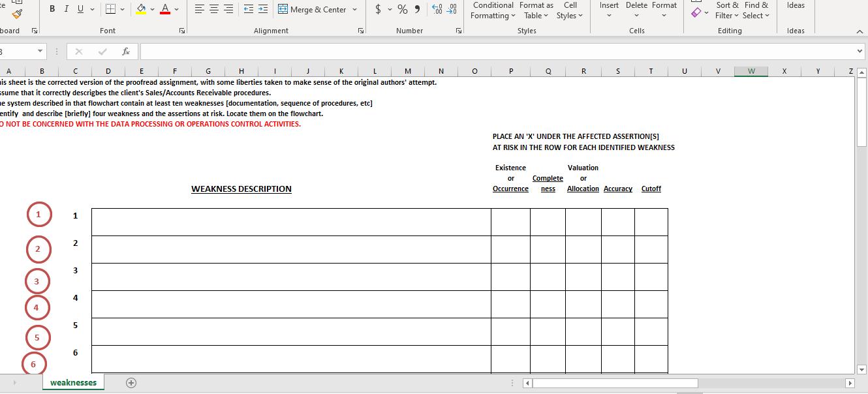
Task: Align text right
Action: point(228,9)
